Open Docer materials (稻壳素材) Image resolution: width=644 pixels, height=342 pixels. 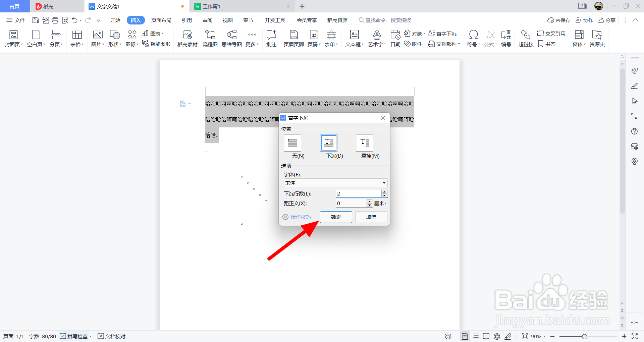[x=187, y=39]
